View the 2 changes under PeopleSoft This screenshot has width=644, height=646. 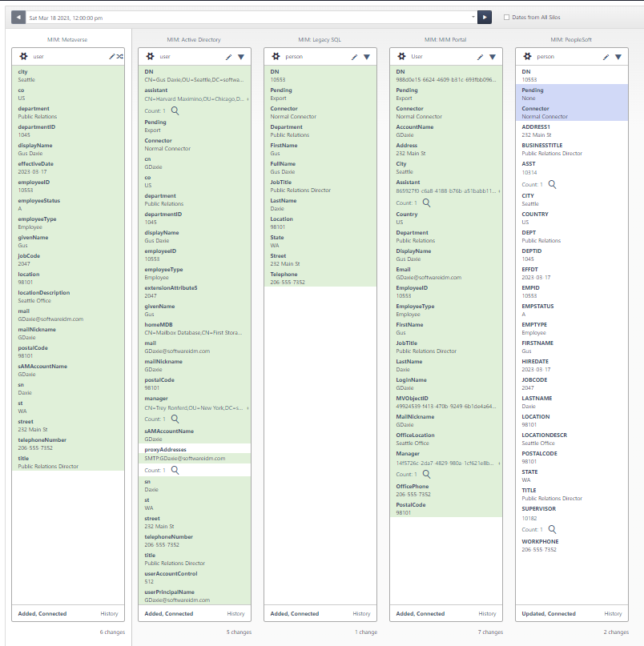click(617, 632)
